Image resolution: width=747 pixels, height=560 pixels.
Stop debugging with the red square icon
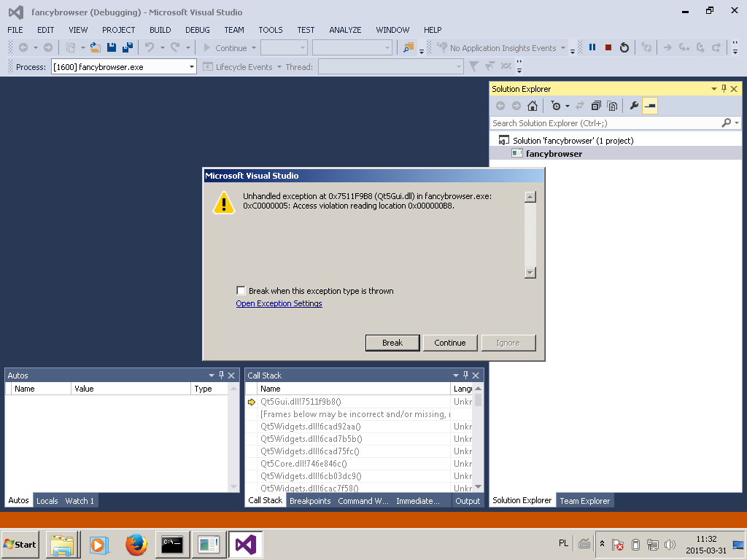click(608, 47)
